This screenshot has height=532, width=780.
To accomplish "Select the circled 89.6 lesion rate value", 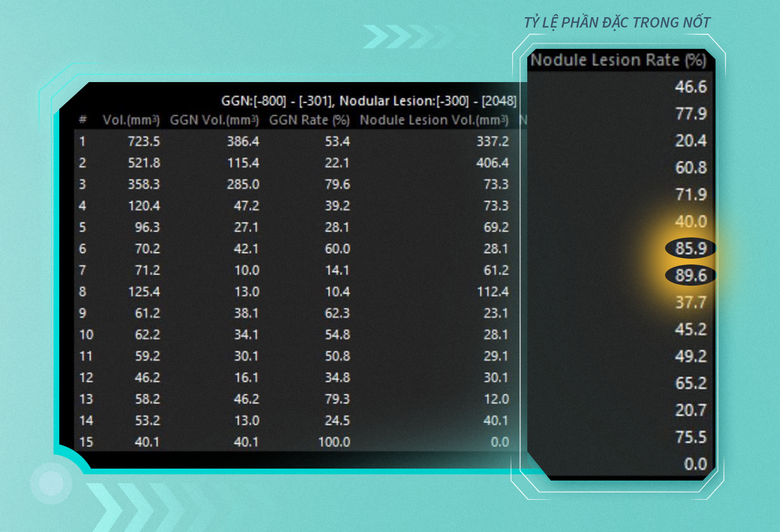I will (691, 275).
